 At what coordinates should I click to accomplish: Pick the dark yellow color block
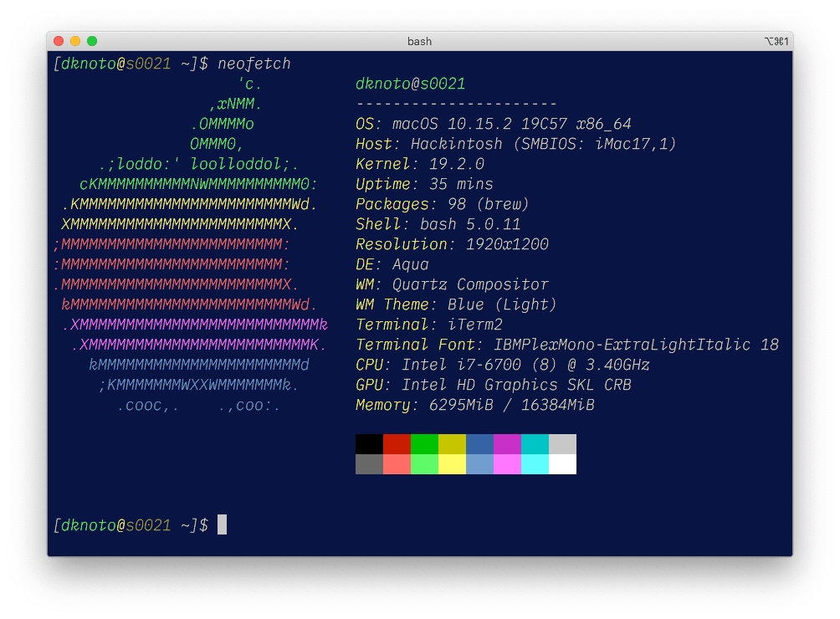452,444
